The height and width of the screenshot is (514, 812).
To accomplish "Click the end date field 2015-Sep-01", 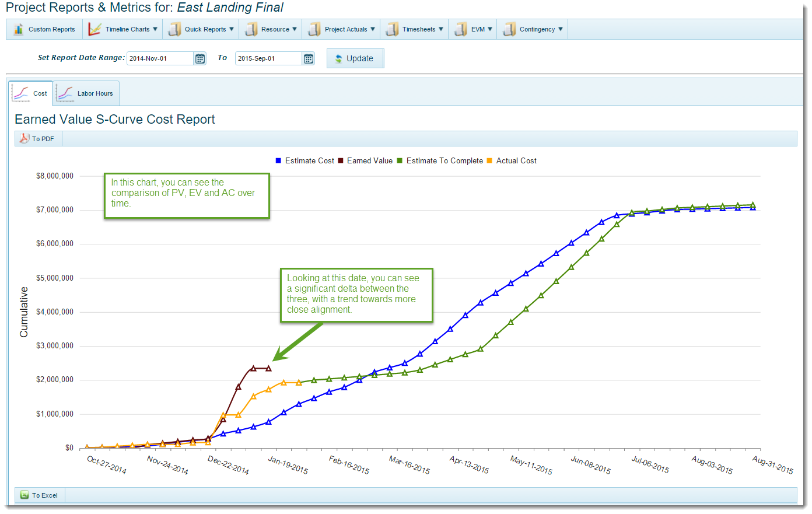I will (268, 58).
